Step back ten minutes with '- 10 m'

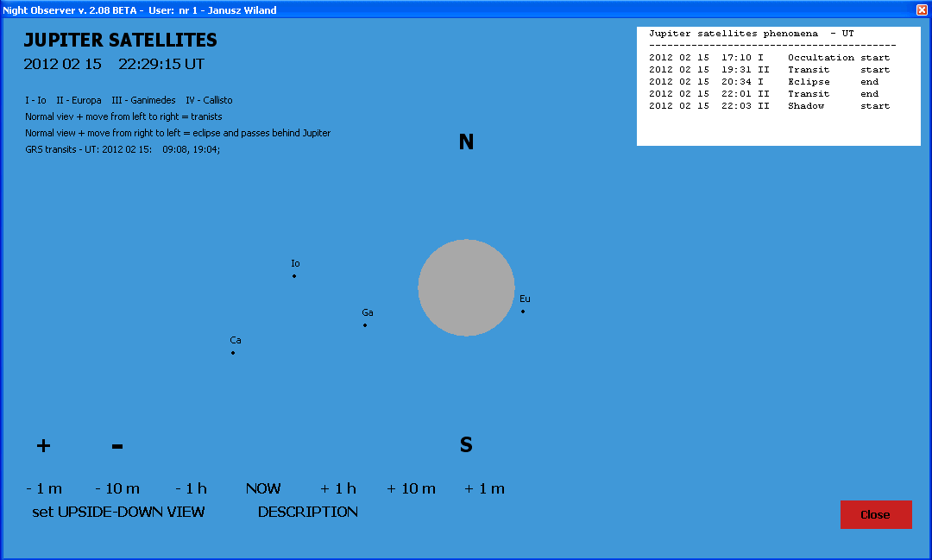pyautogui.click(x=117, y=488)
